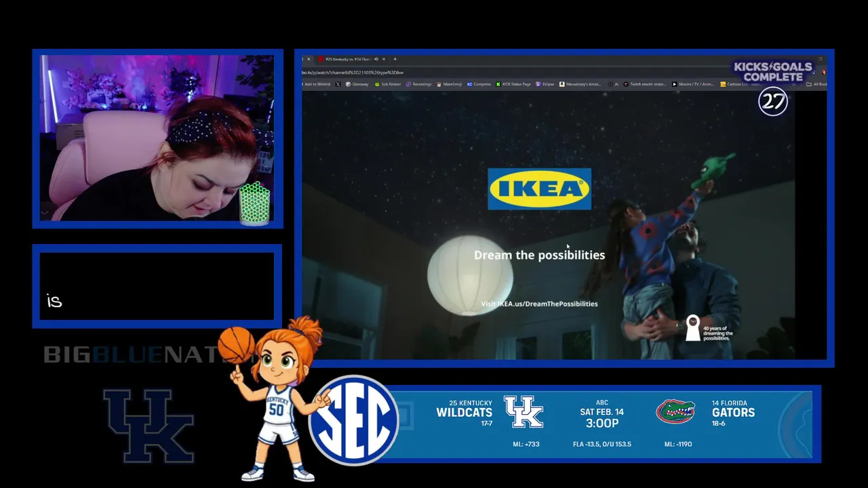Open the Compress bookmark
The width and height of the screenshot is (868, 488).
[479, 84]
